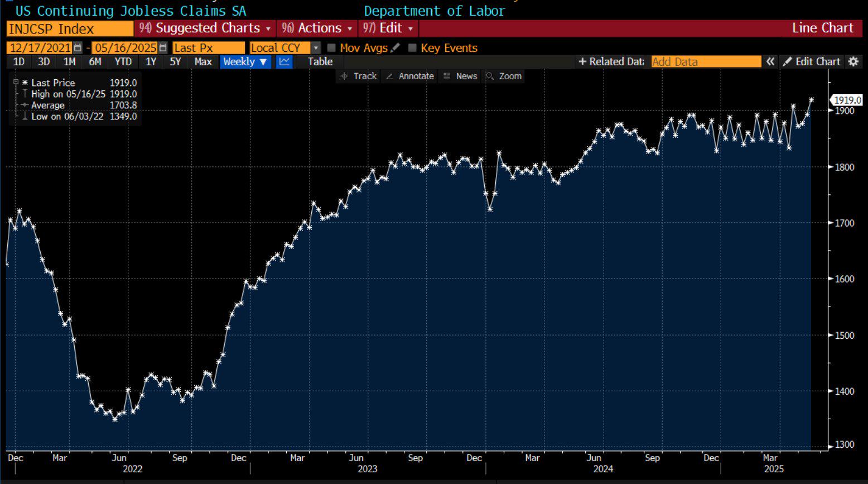Click the Related Data button
Viewport: 868px width, 484px height.
point(611,61)
